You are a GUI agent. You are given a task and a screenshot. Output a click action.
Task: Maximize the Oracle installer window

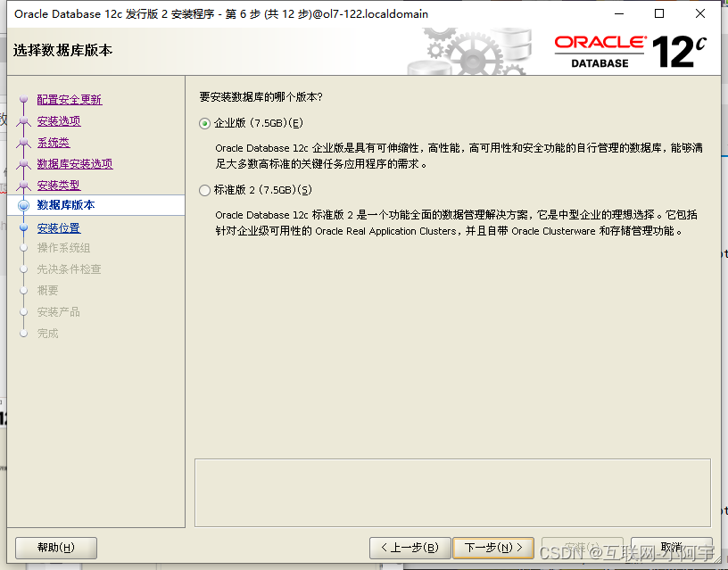pyautogui.click(x=658, y=14)
